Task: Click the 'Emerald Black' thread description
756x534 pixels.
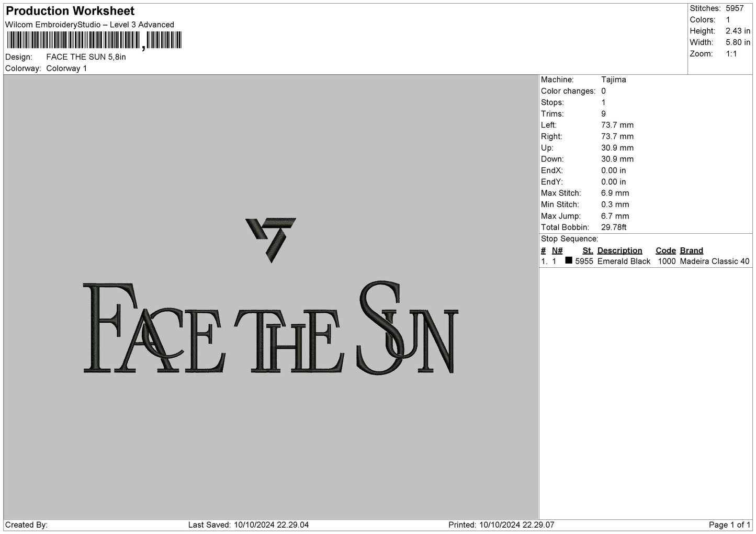Action: tap(624, 262)
